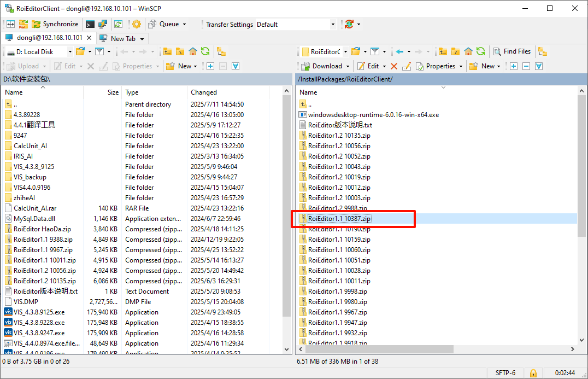Viewport: 588px width, 379px height.
Task: Go to remote parent directory icon
Action: pyautogui.click(x=443, y=51)
